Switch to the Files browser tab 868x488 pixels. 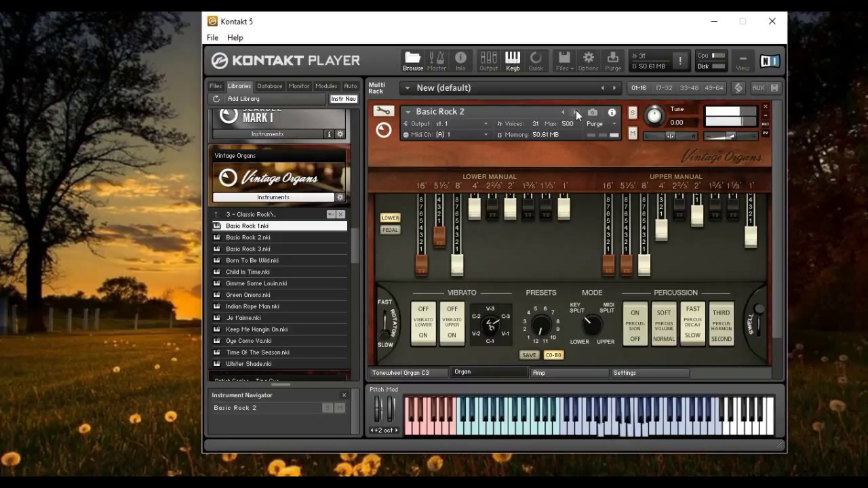pyautogui.click(x=216, y=86)
